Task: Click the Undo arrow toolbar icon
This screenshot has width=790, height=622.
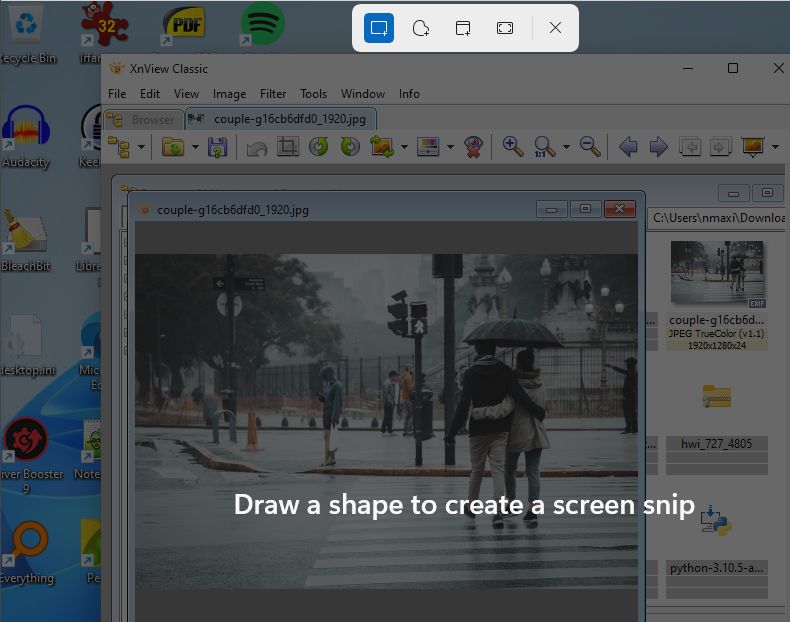Action: coord(257,148)
